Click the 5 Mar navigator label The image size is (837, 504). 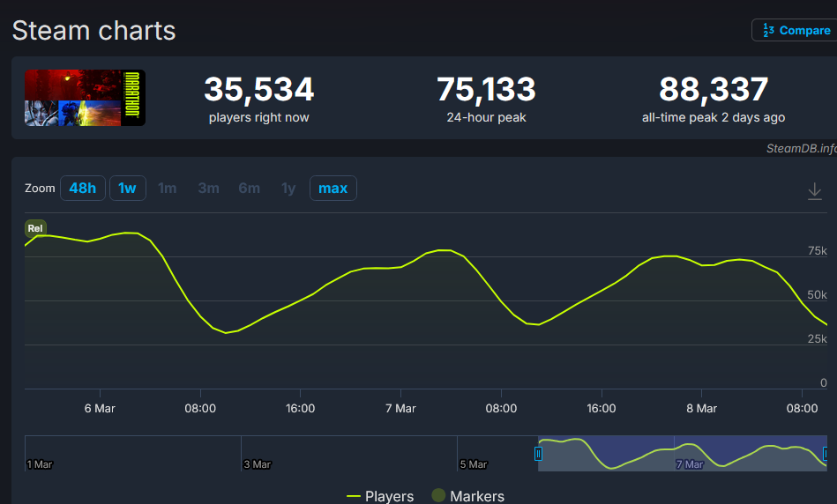[x=474, y=464]
